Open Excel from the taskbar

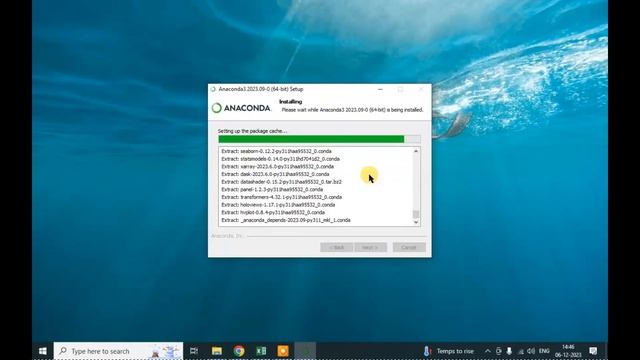tap(261, 351)
